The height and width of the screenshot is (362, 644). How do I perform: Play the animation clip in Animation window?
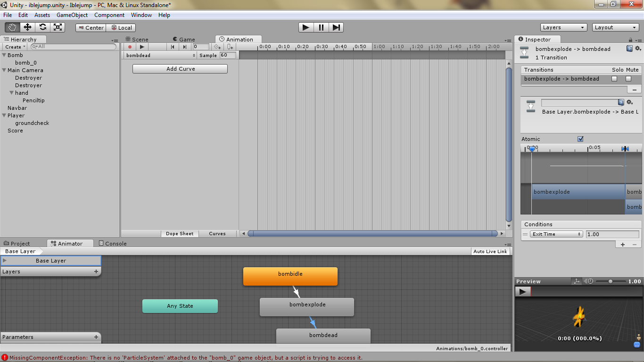(x=142, y=47)
